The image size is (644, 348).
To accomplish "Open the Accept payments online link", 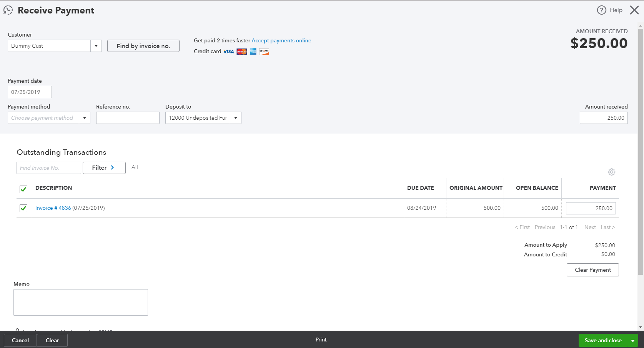I will point(281,40).
